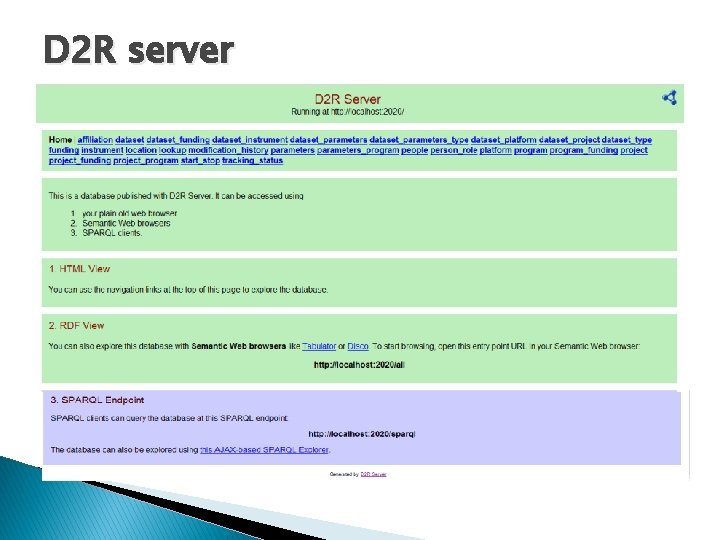This screenshot has width=720, height=540.
Task: Open the dataset_parameters link
Action: 328,140
